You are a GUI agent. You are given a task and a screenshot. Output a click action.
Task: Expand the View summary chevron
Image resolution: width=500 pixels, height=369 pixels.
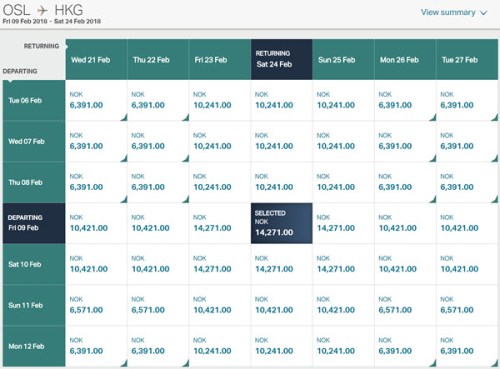[x=484, y=13]
